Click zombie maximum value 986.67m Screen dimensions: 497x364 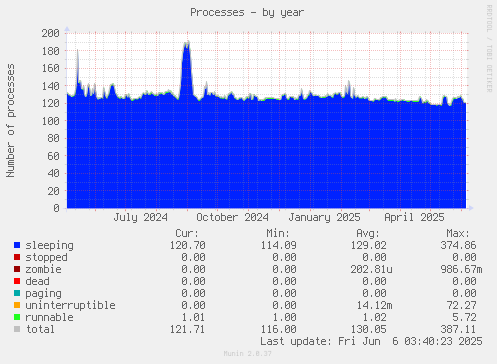pyautogui.click(x=461, y=269)
